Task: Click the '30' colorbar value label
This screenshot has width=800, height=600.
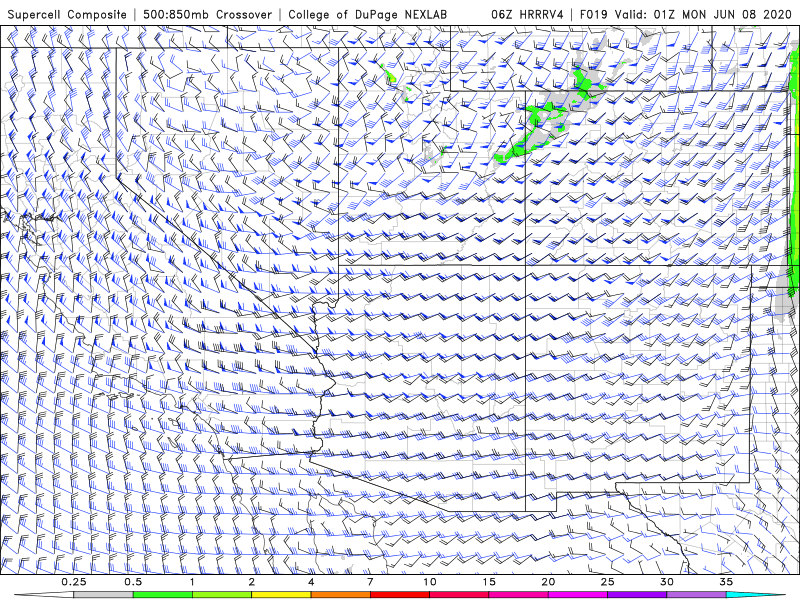Action: pyautogui.click(x=666, y=582)
